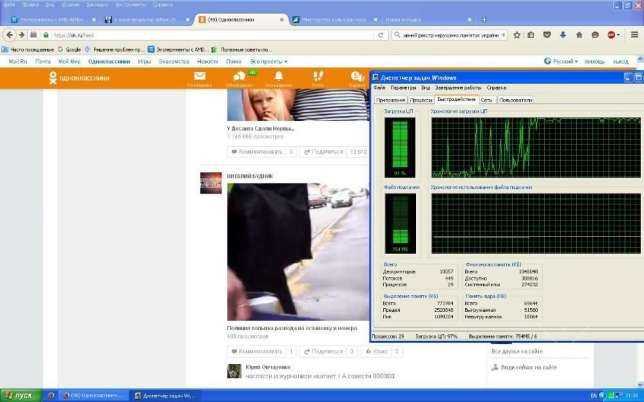Reload the page with the refresh icon
This screenshot has height=402, width=644.
[x=381, y=35]
